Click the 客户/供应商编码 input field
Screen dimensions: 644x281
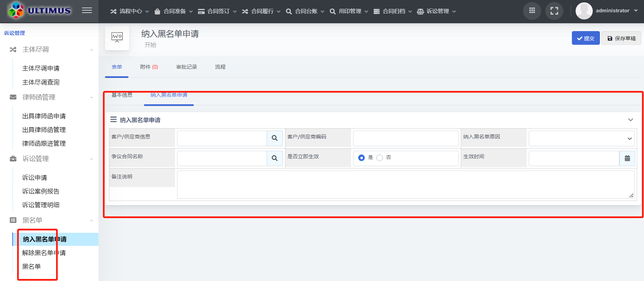pyautogui.click(x=406, y=138)
